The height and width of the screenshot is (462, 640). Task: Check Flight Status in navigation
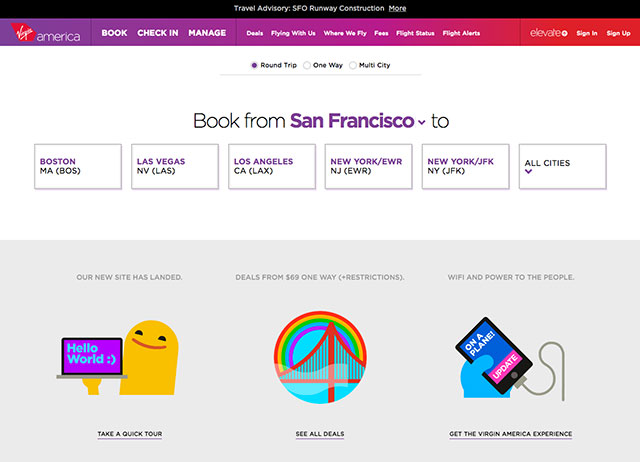[x=415, y=33]
